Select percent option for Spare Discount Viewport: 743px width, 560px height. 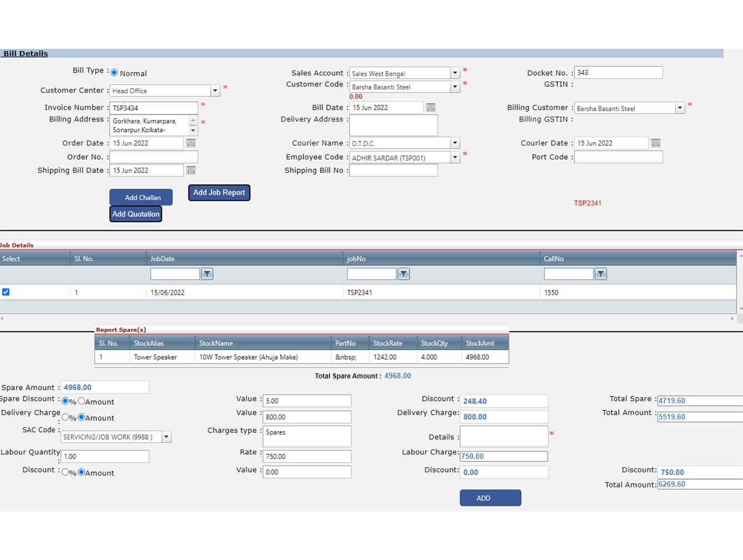65,401
